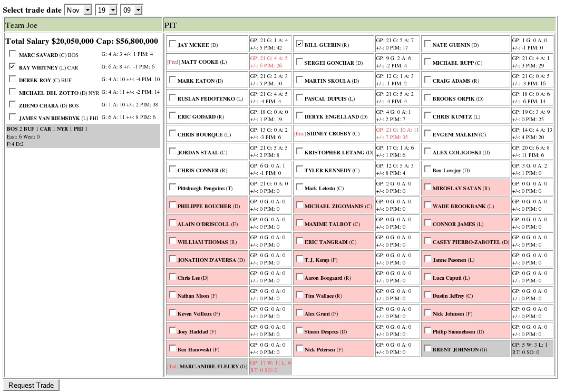Screen dimensions: 565x392
Task: Check the James Van Riemsdyk checkbox
Action: point(12,117)
